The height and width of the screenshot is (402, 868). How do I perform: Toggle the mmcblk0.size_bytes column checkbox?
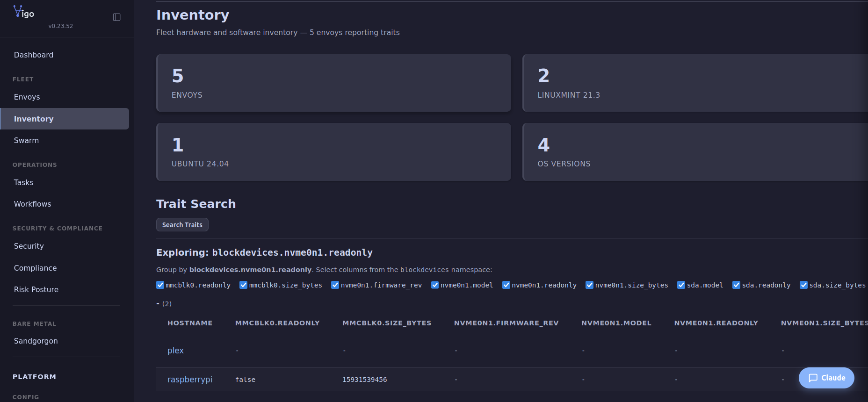(244, 285)
